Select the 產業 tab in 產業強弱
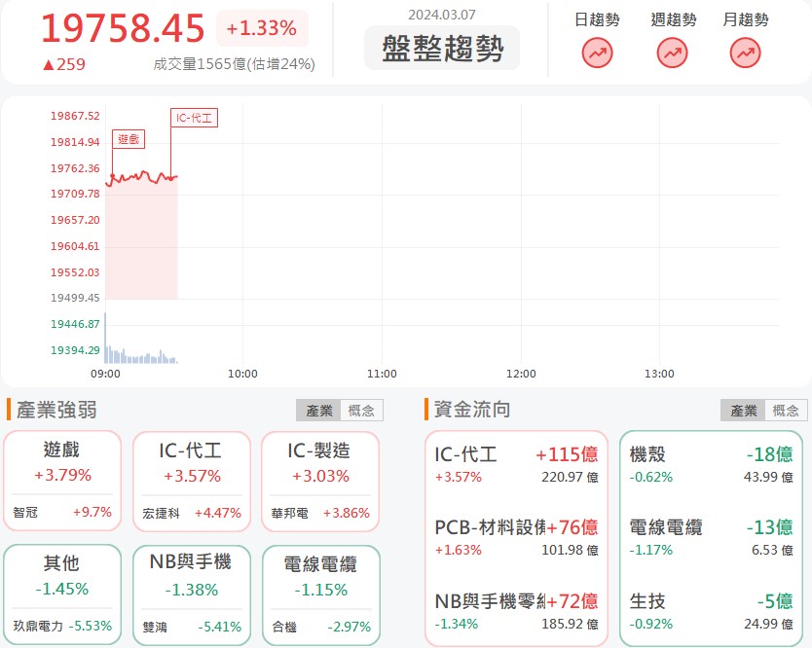This screenshot has width=812, height=648. [318, 411]
